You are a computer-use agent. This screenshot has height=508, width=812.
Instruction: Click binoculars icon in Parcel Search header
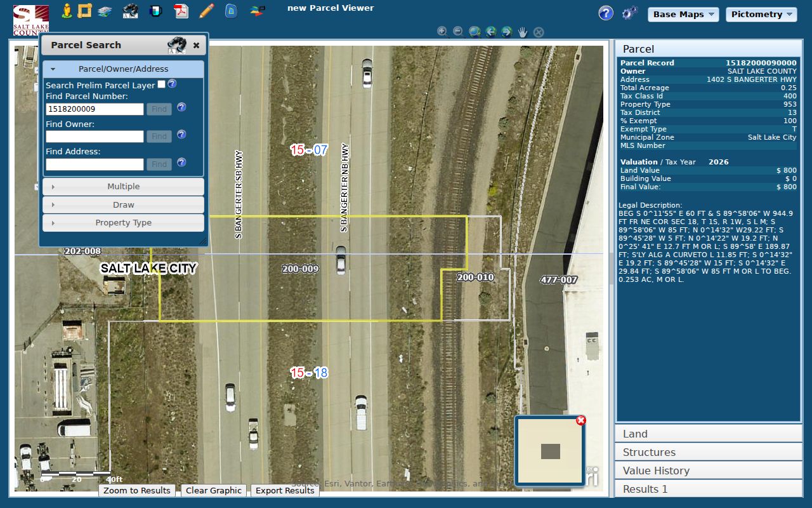coord(176,45)
